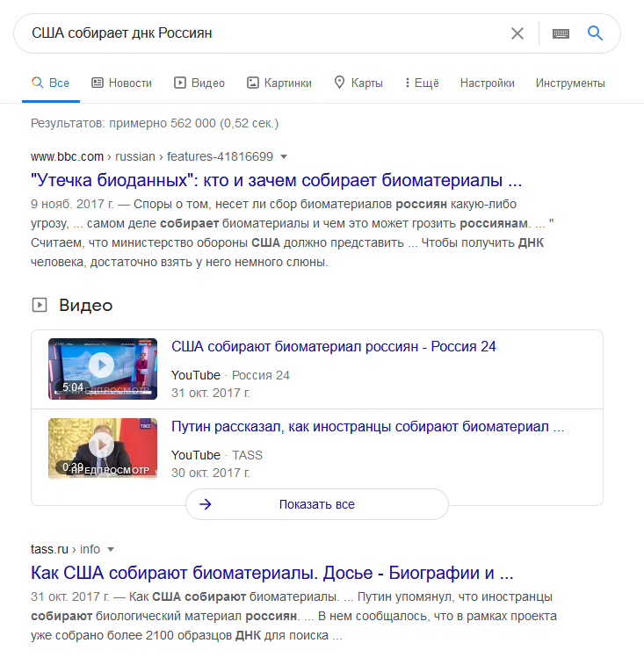Click the www.bbc.com breadcrumb URL

tap(151, 156)
